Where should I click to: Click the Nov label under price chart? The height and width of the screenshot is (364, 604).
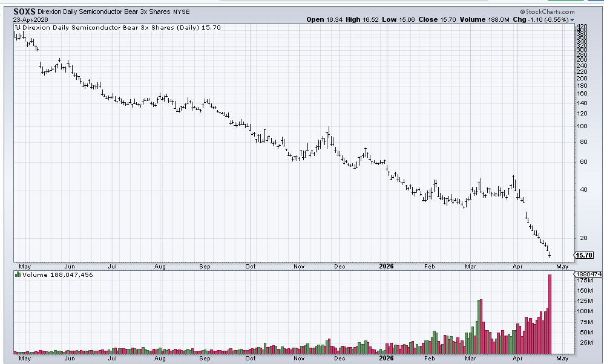(x=299, y=266)
